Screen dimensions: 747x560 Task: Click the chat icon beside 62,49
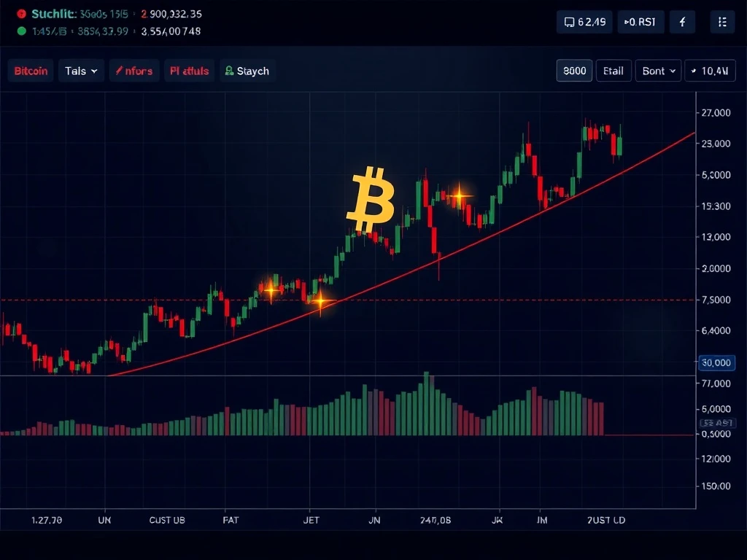tap(569, 23)
